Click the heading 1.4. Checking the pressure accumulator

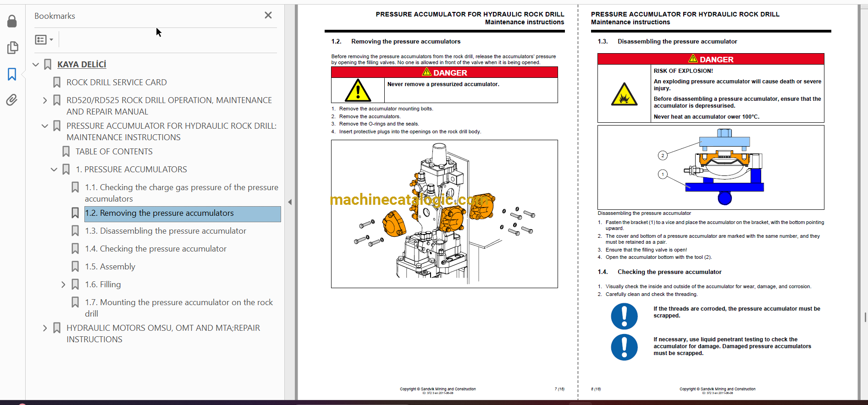[659, 272]
